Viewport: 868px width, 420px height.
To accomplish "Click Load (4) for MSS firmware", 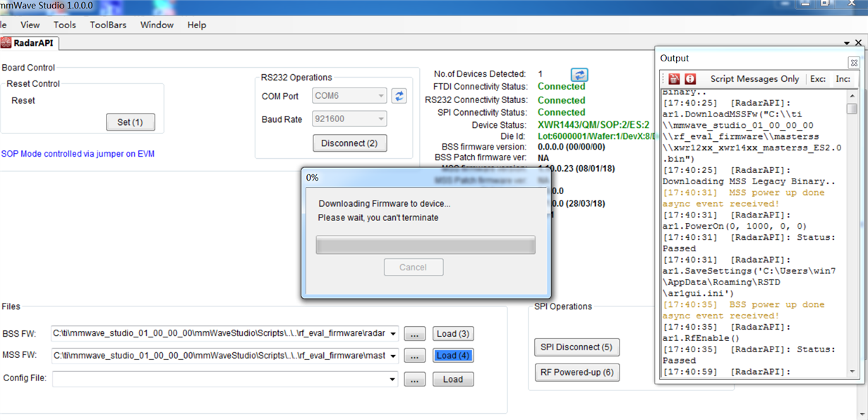I will tap(453, 356).
